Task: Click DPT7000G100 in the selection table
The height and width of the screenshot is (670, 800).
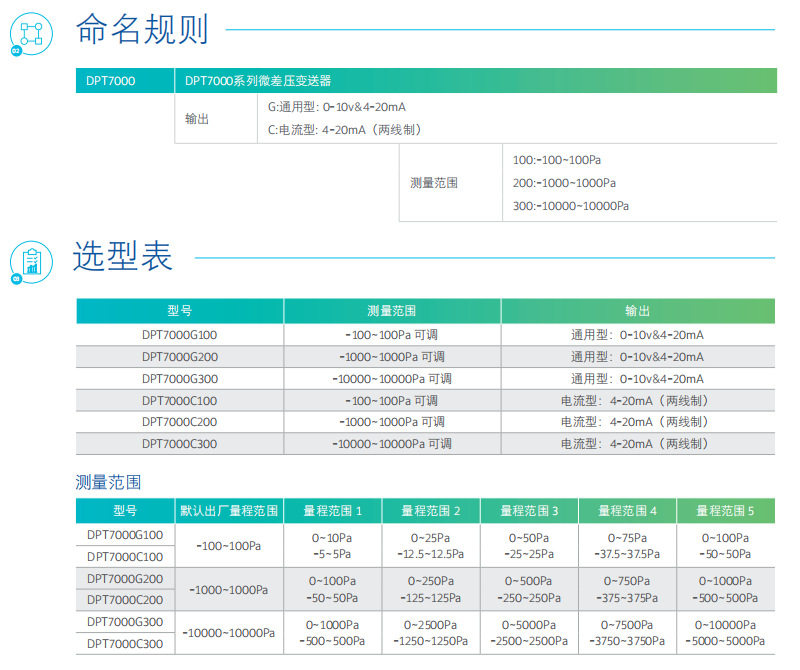Action: click(180, 335)
